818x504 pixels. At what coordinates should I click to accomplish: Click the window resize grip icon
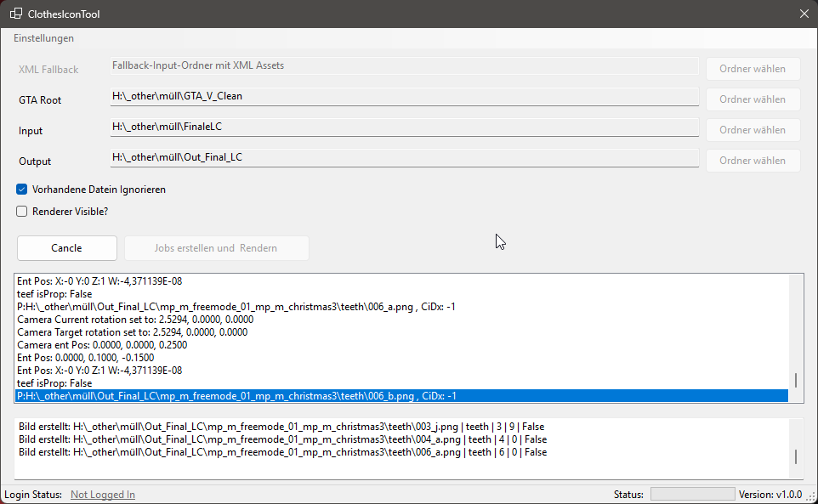tap(811, 497)
